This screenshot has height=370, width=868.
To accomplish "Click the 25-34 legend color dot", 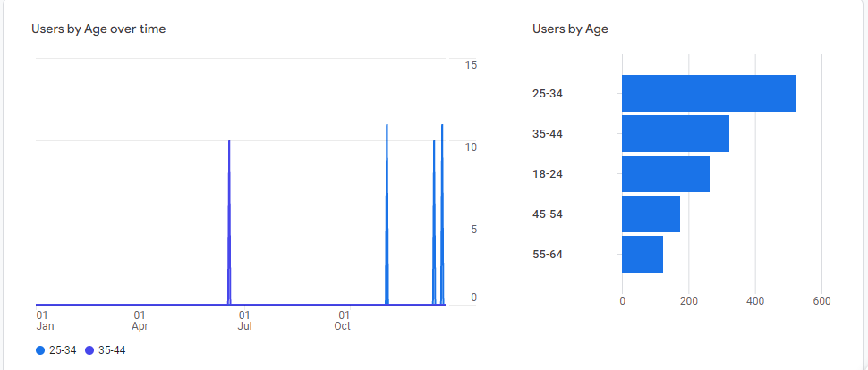I will coord(40,350).
